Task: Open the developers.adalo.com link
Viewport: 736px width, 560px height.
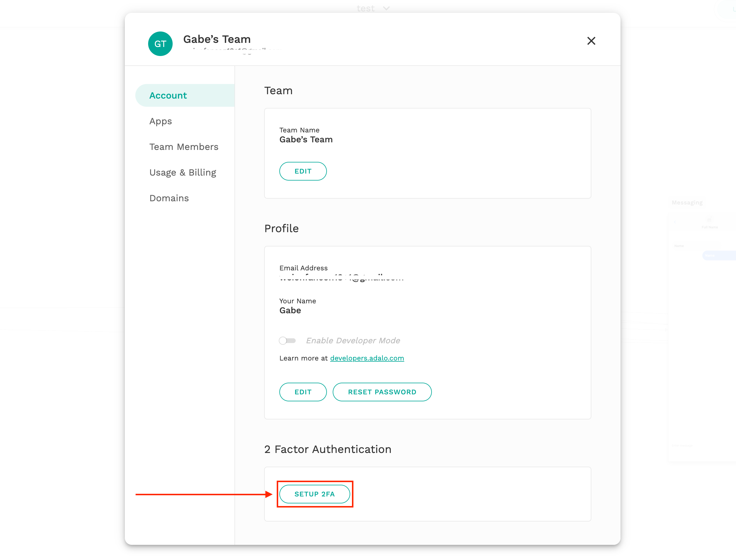Action: pos(367,358)
